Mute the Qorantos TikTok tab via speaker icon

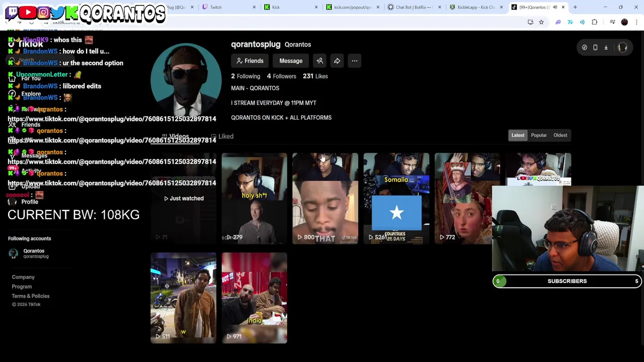pos(555,7)
